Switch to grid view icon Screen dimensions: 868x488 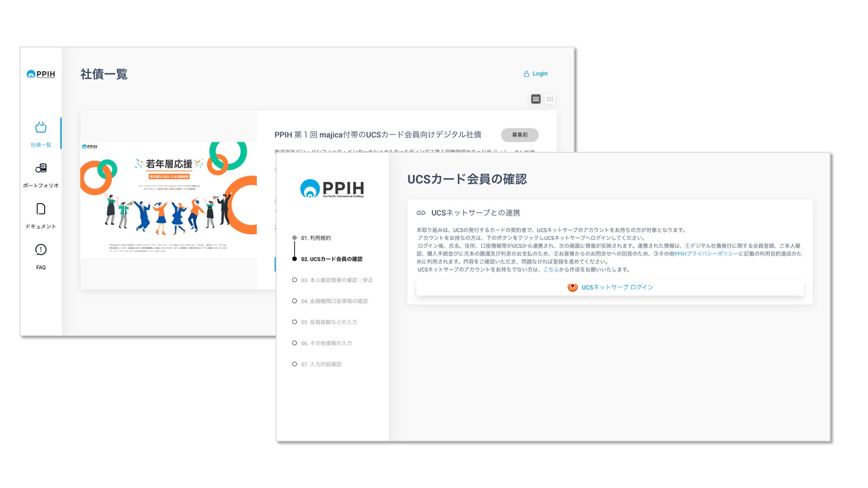(550, 99)
